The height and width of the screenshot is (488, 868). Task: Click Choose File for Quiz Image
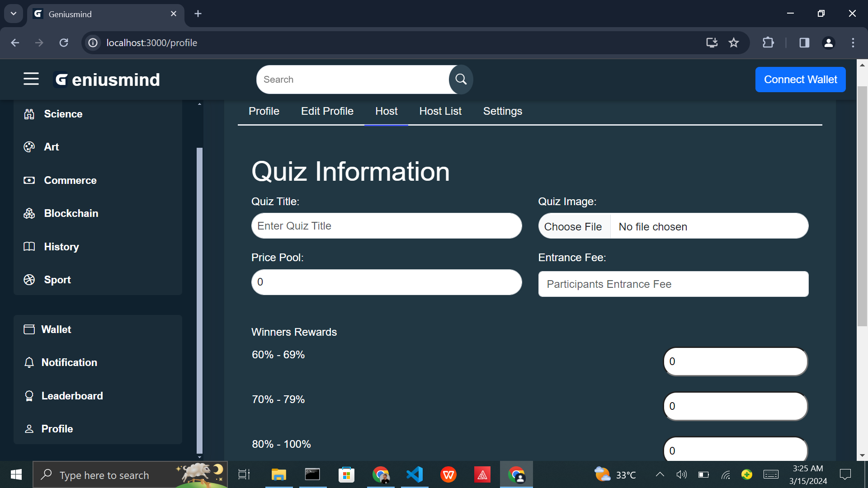click(573, 226)
